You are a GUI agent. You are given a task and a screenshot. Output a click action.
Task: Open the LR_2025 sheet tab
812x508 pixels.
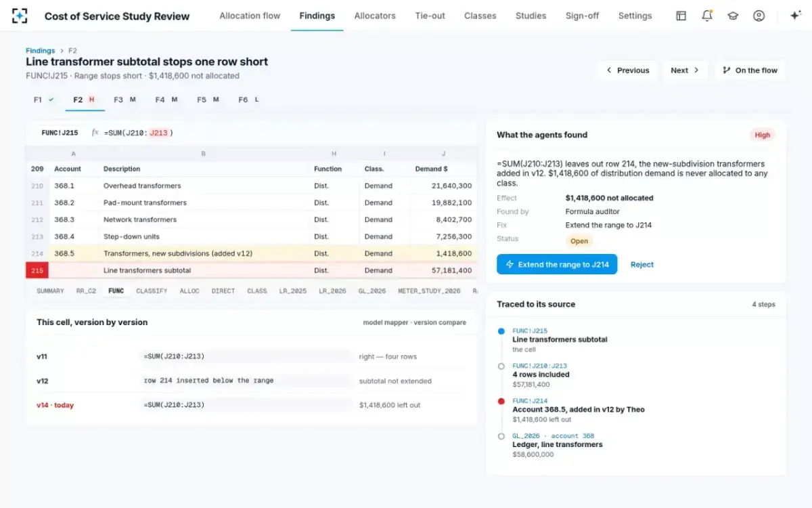click(293, 291)
